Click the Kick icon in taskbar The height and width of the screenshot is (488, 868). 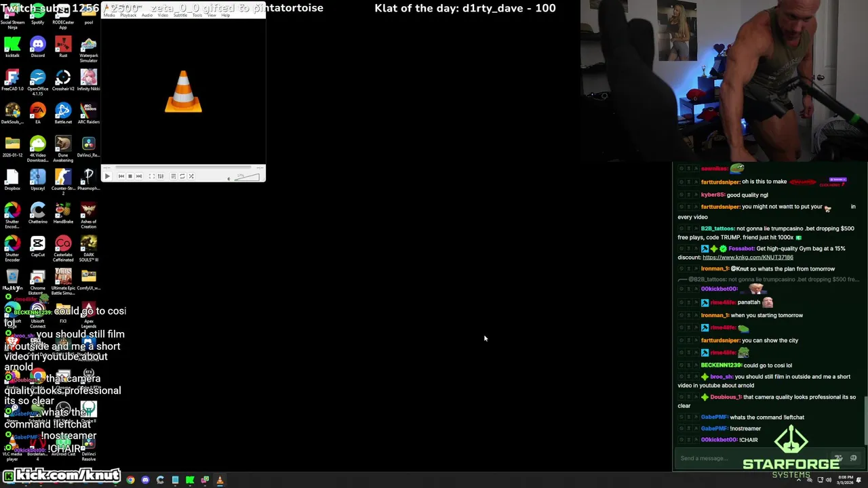190,480
